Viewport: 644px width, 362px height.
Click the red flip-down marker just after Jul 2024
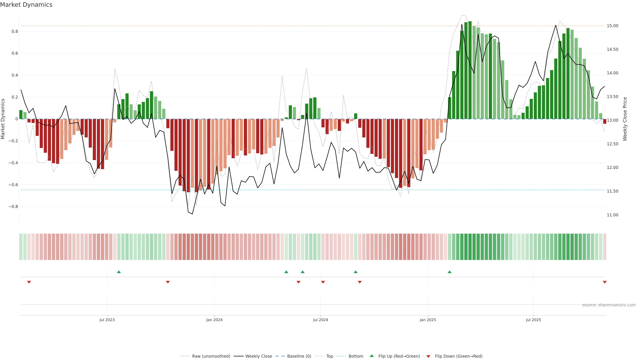pyautogui.click(x=323, y=282)
